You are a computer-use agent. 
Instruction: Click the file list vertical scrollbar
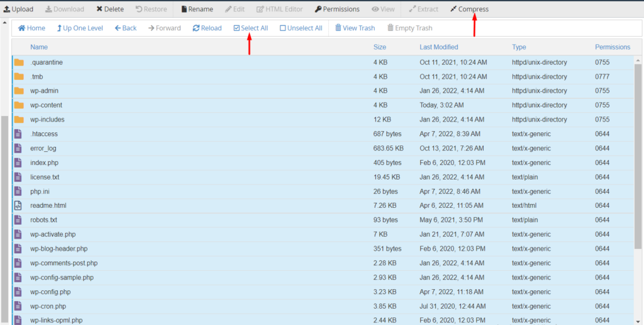(x=638, y=156)
